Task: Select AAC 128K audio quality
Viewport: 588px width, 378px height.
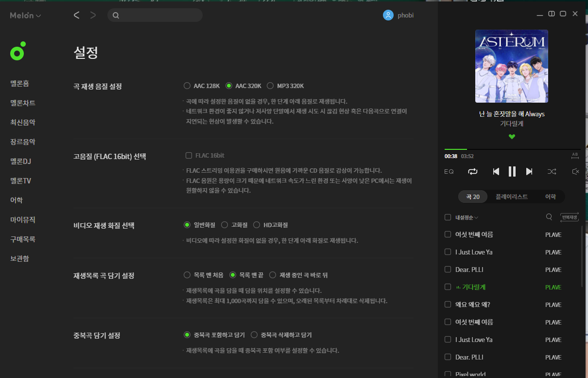Action: pyautogui.click(x=187, y=85)
